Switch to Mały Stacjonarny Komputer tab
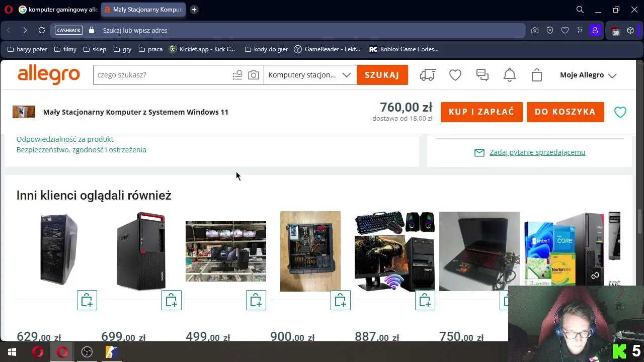 pos(143,10)
